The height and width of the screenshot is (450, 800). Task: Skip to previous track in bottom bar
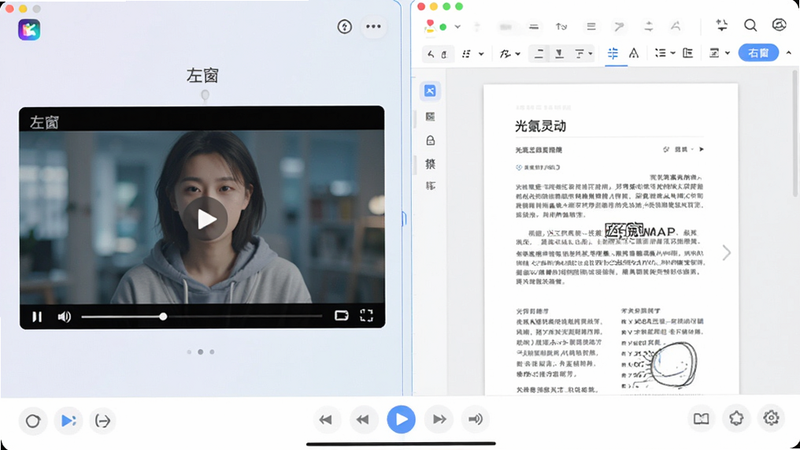click(326, 419)
